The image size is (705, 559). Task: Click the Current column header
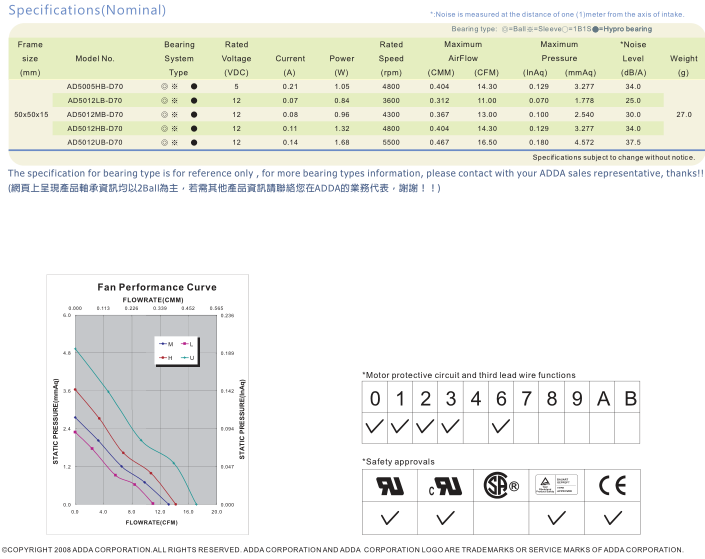click(290, 58)
